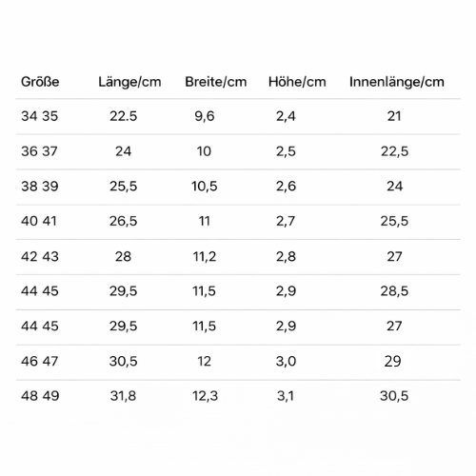Screen dimensions: 476x476
Task: Click the Breite/cm column header
Action: 216,82
